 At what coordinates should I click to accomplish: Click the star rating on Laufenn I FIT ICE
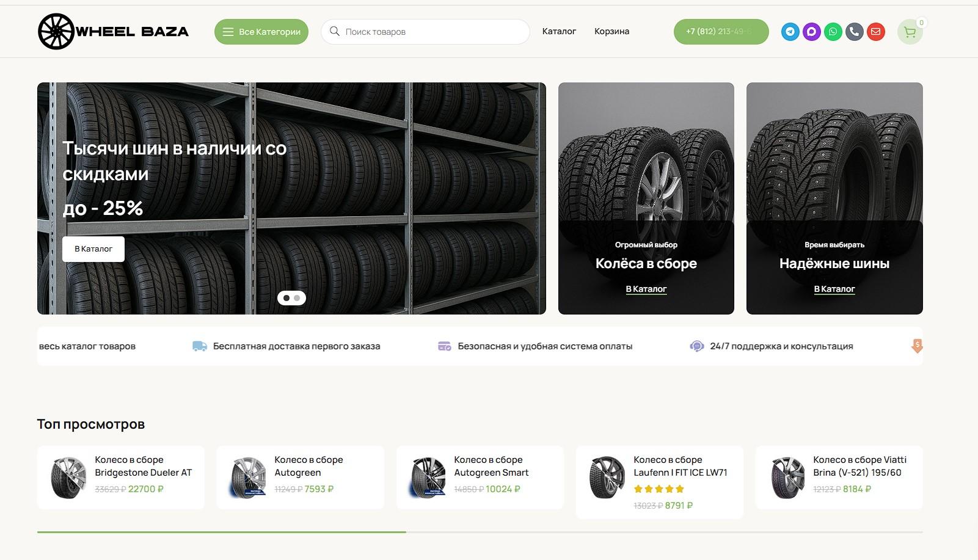pyautogui.click(x=659, y=489)
